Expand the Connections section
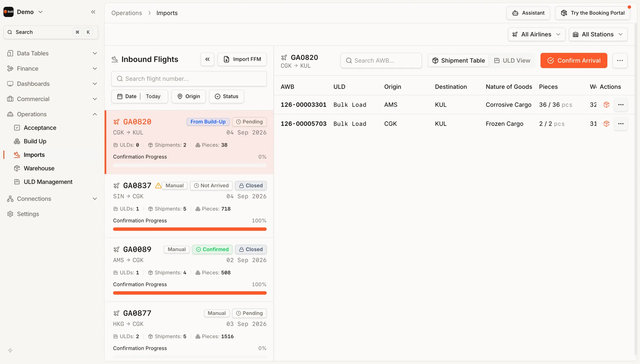 point(52,199)
